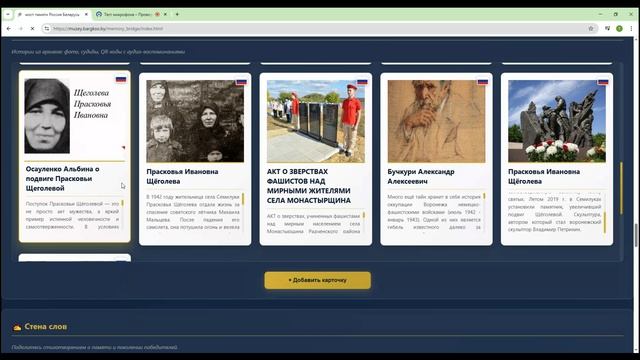
Task: Click 'Поделитесь стихотворением' subtitle text
Action: 95,347
